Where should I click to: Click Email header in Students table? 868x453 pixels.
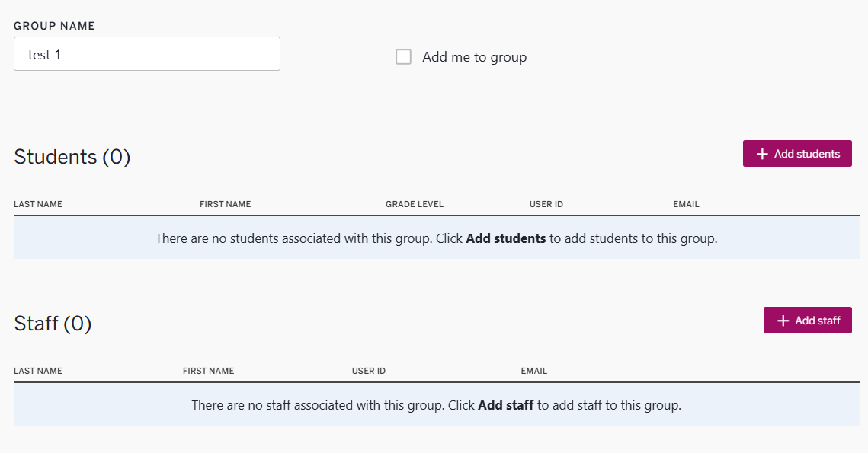[686, 204]
